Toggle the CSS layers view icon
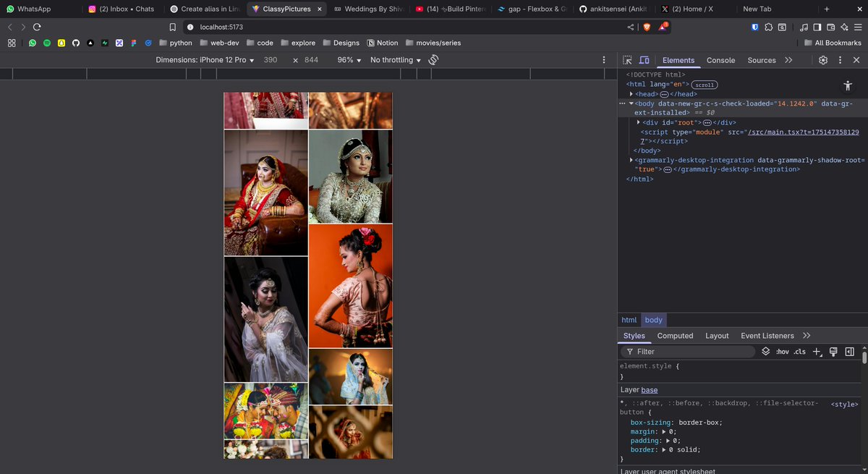Screen dimensions: 868x474 pyautogui.click(x=766, y=352)
